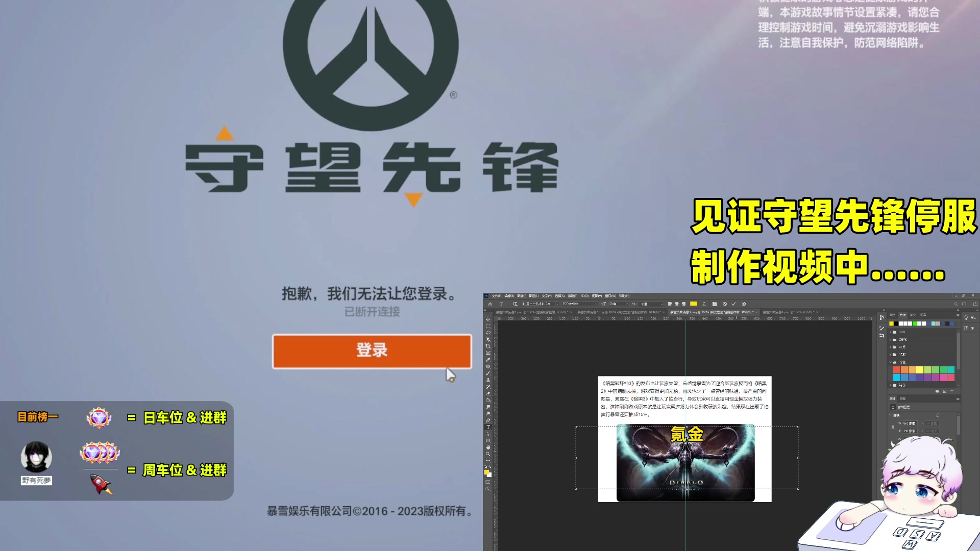Select the Object Selection tool
980x551 pixels.
tap(488, 339)
